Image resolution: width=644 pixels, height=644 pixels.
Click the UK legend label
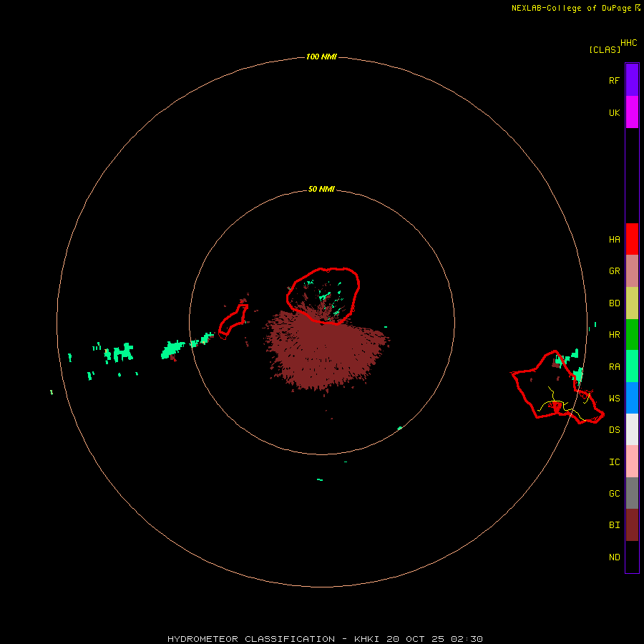tap(614, 112)
